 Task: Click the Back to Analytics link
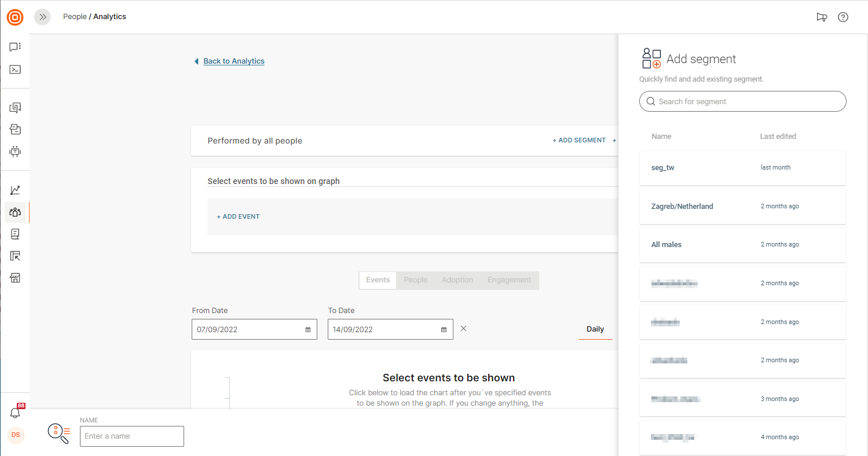(233, 61)
